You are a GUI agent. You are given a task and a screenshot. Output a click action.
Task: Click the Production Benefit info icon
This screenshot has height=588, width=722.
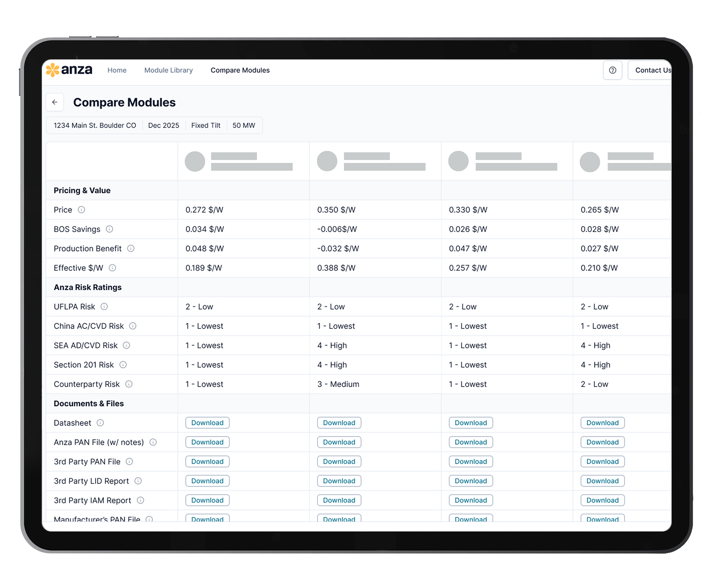(131, 248)
